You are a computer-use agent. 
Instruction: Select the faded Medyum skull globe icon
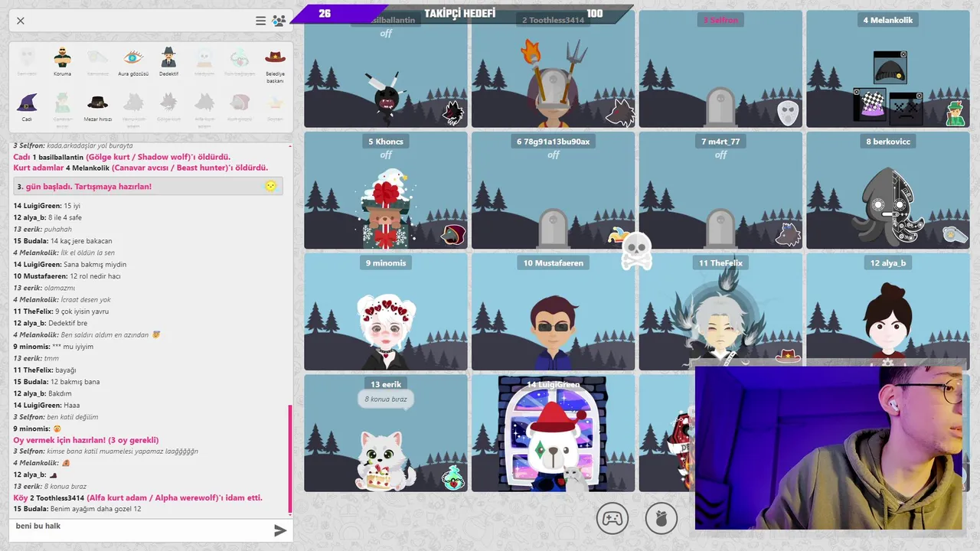pyautogui.click(x=204, y=57)
